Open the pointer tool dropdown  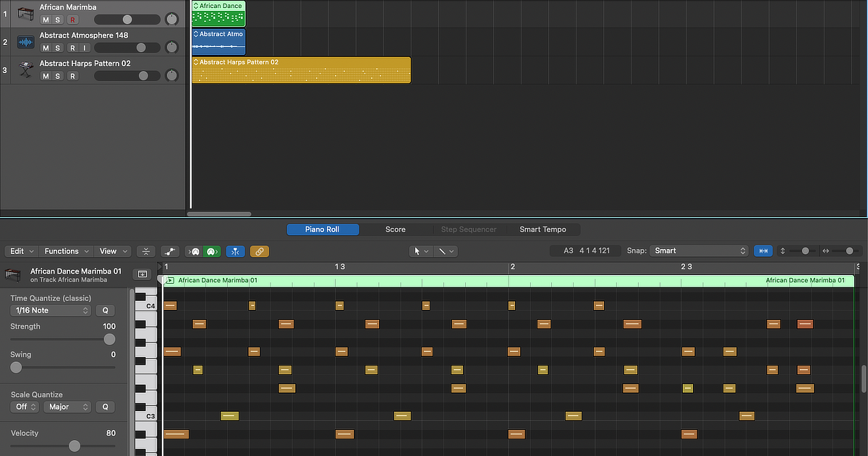tap(420, 251)
